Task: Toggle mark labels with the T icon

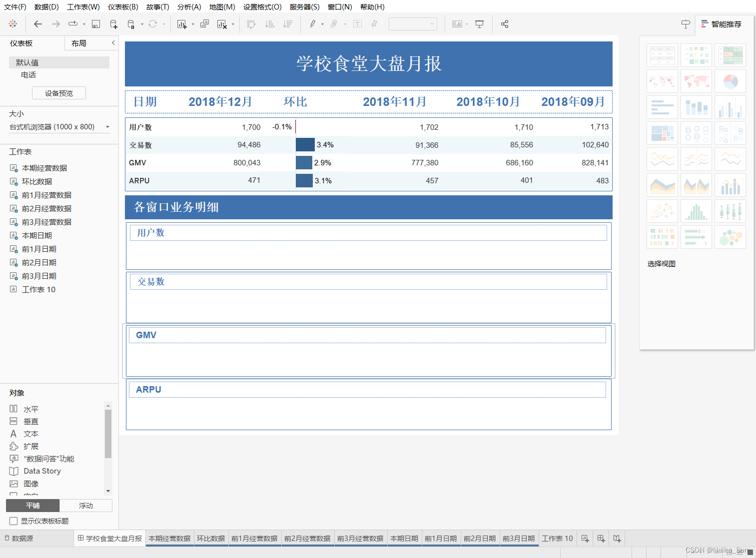Action: tap(357, 24)
